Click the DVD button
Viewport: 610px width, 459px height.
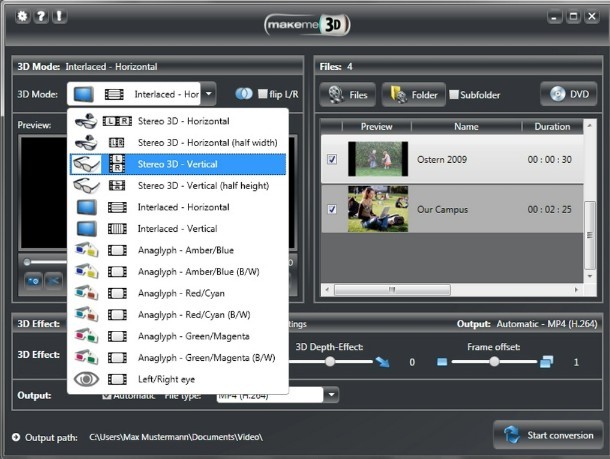tap(568, 94)
